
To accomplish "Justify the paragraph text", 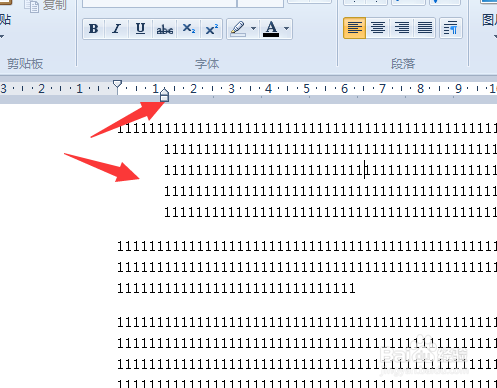I will (424, 28).
